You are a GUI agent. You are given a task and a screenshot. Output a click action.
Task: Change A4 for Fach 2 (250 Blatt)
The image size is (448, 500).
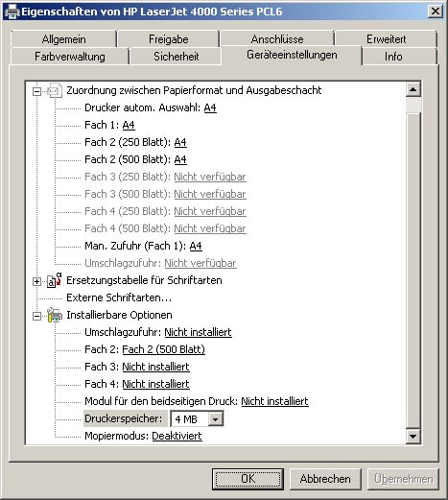[180, 142]
